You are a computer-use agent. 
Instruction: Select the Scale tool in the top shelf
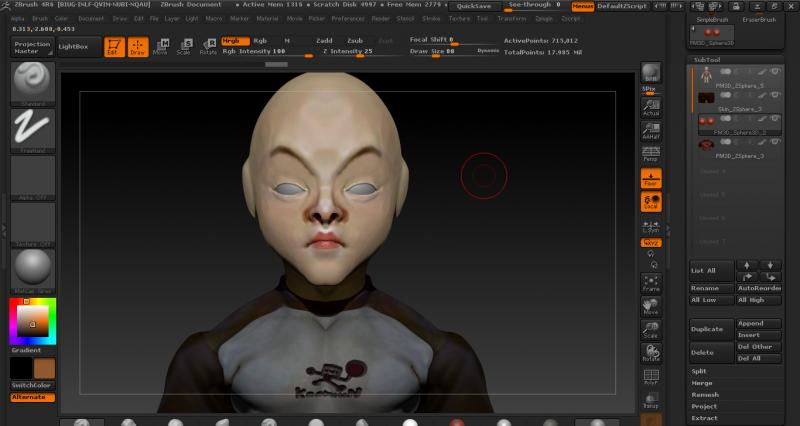(x=184, y=46)
